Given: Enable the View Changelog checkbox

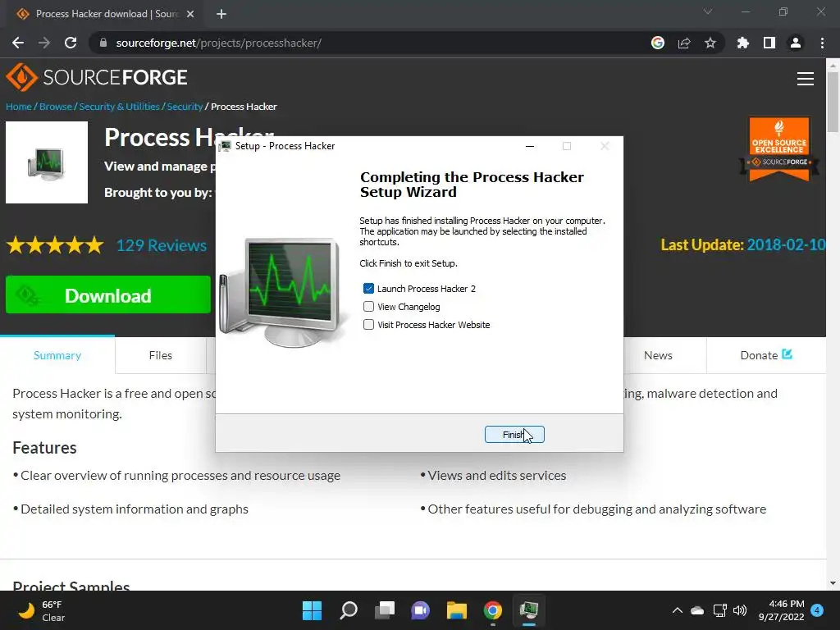Looking at the screenshot, I should coord(368,307).
